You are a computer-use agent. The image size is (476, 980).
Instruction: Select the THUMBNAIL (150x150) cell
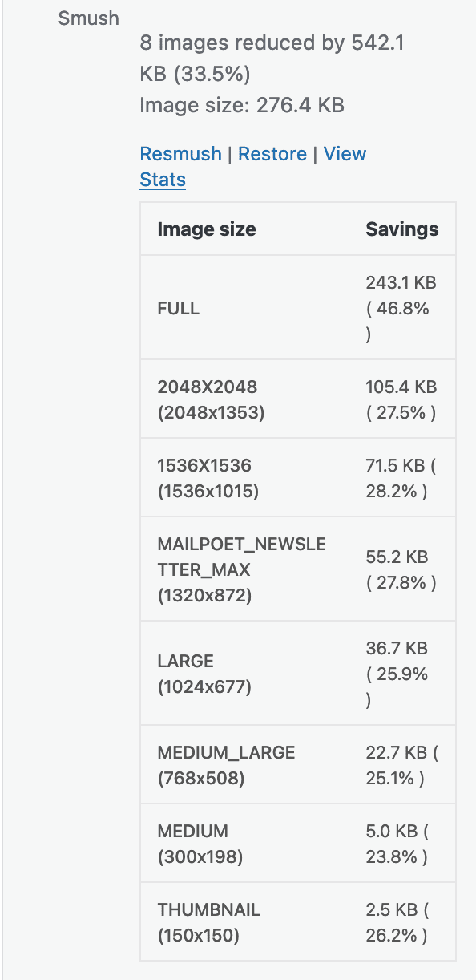pyautogui.click(x=209, y=922)
